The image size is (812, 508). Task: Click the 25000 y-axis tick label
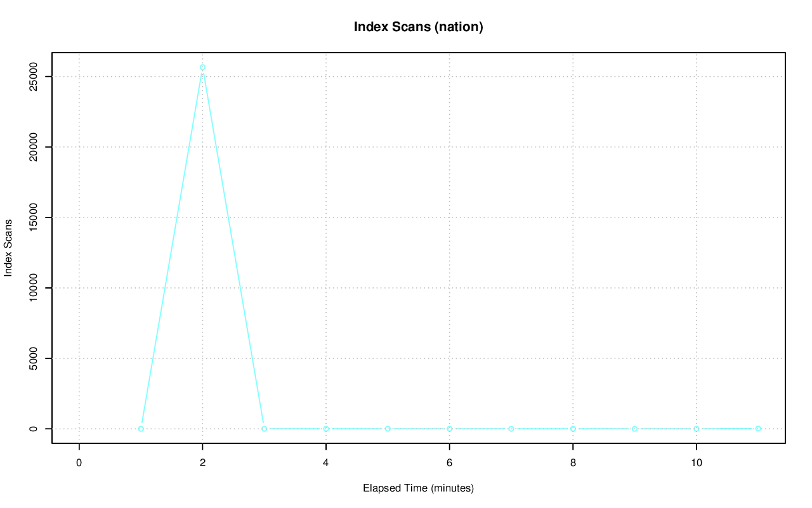pos(34,77)
